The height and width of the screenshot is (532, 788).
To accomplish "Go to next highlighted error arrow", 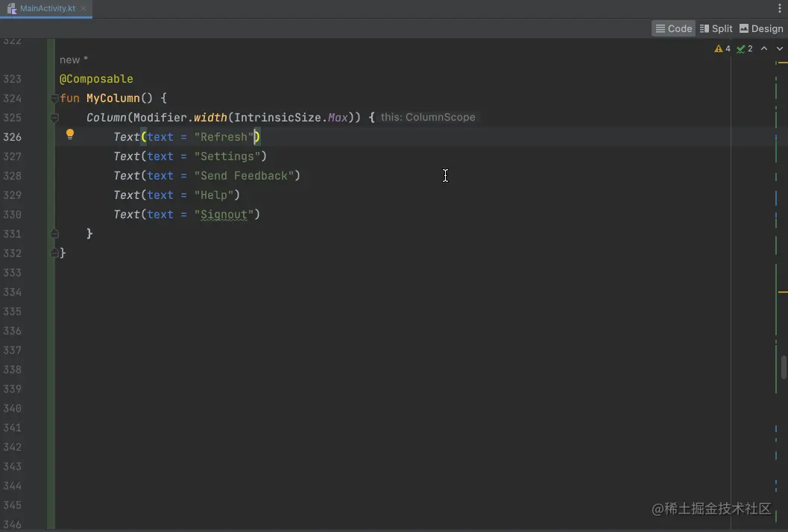I will 780,48.
